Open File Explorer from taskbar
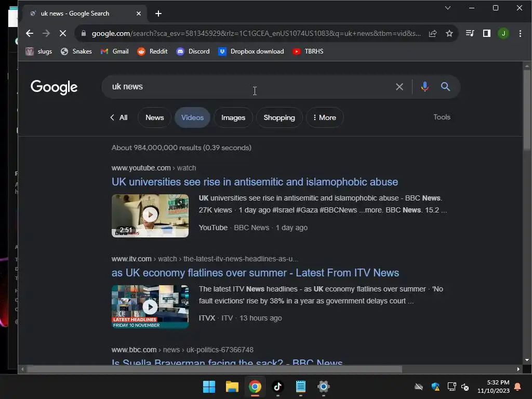 [232, 387]
